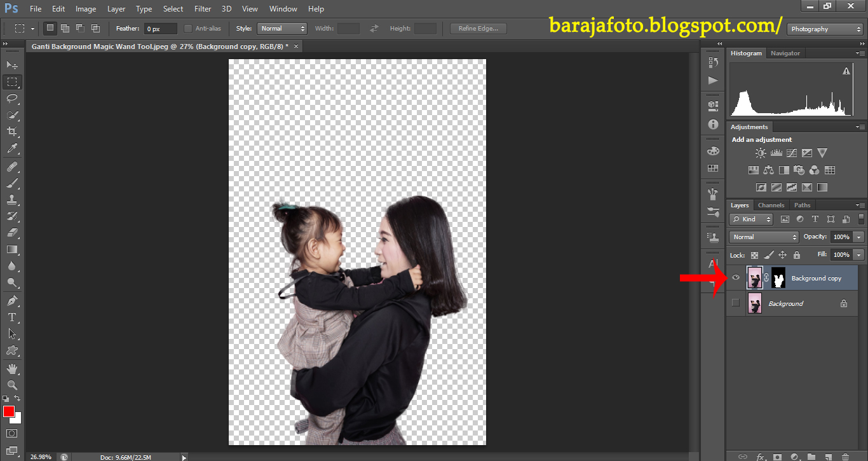Screen dimensions: 868x461
Task: Choose Subtract from selection mode
Action: 80,28
